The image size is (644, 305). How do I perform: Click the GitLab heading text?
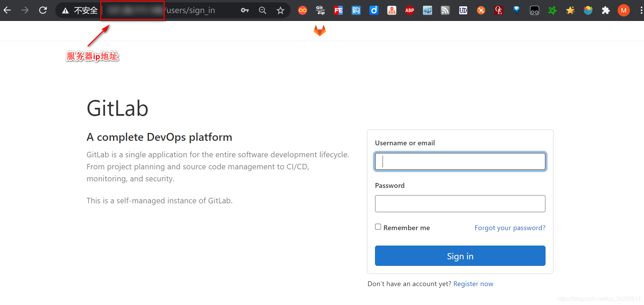pos(117,109)
